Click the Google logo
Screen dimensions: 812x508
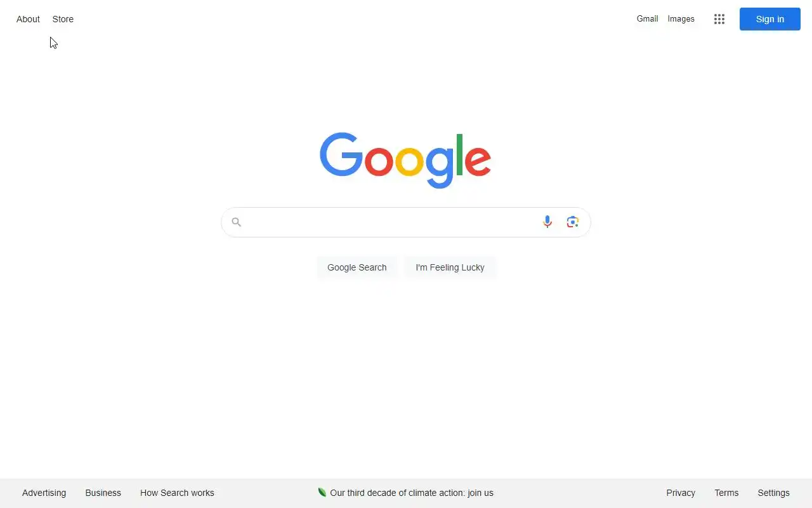[405, 160]
